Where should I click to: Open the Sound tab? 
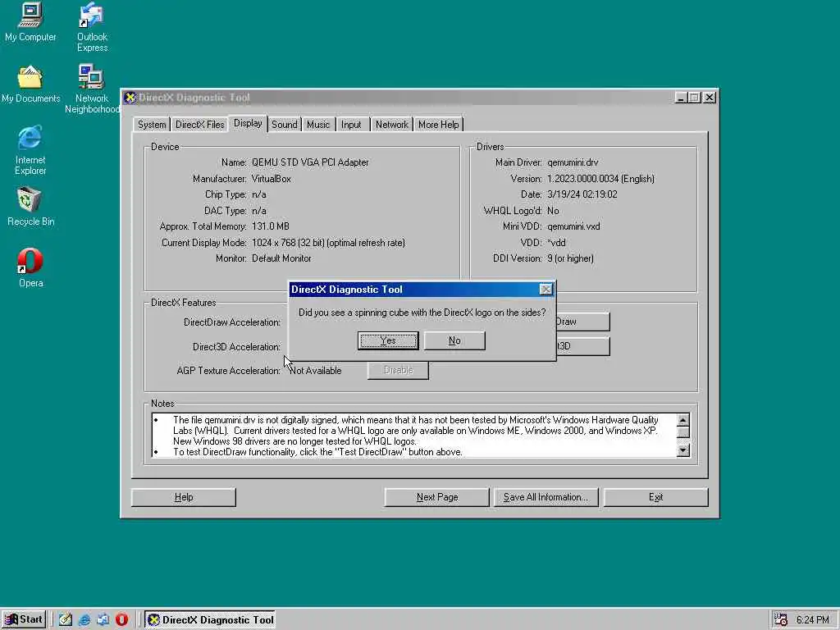pyautogui.click(x=284, y=125)
